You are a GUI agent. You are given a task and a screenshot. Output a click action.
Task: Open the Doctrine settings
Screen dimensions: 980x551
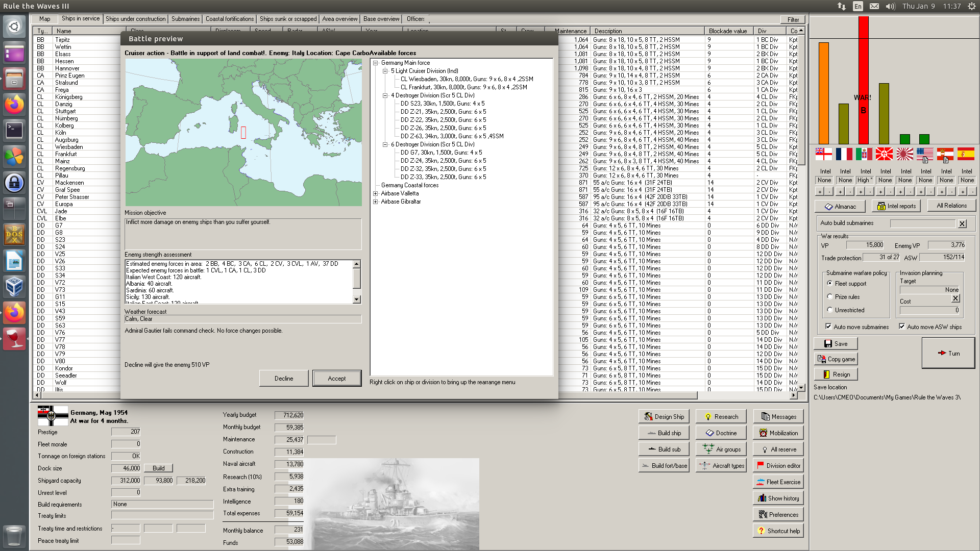(x=721, y=433)
